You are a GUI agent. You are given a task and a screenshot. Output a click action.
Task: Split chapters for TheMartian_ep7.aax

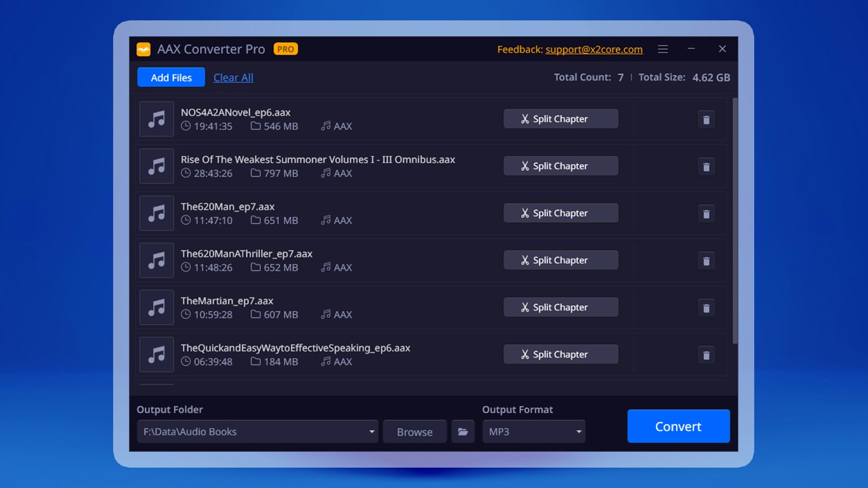(560, 307)
